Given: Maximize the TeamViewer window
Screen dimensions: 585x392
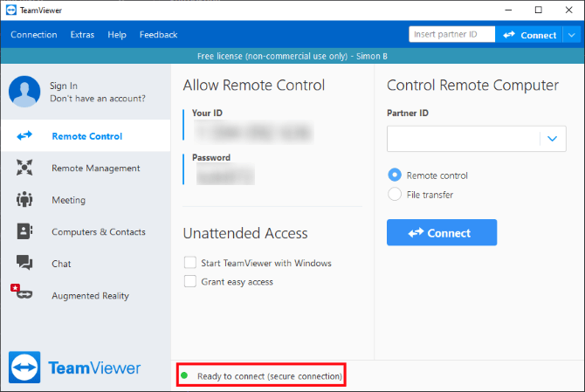Looking at the screenshot, I should click(539, 10).
